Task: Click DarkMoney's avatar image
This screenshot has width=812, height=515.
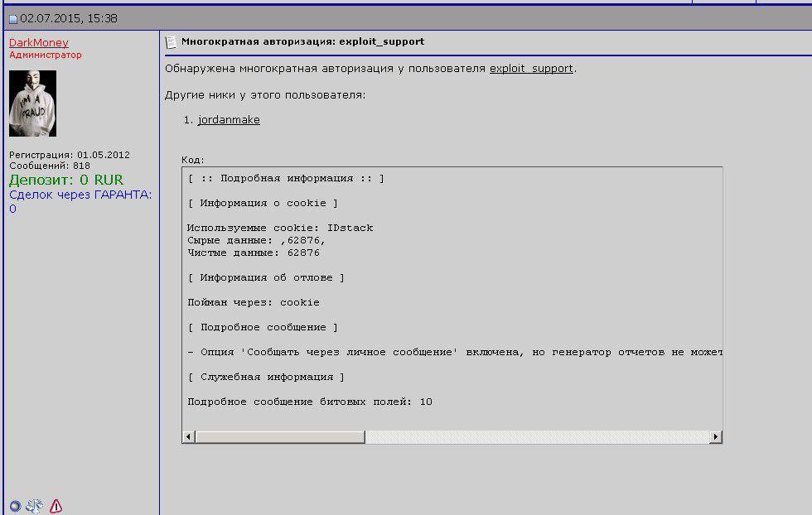Action: (32, 103)
